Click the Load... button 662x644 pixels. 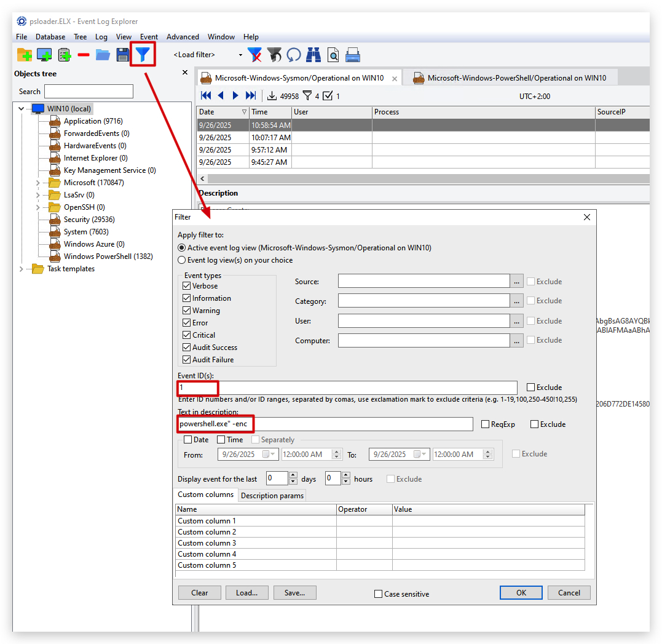(246, 593)
